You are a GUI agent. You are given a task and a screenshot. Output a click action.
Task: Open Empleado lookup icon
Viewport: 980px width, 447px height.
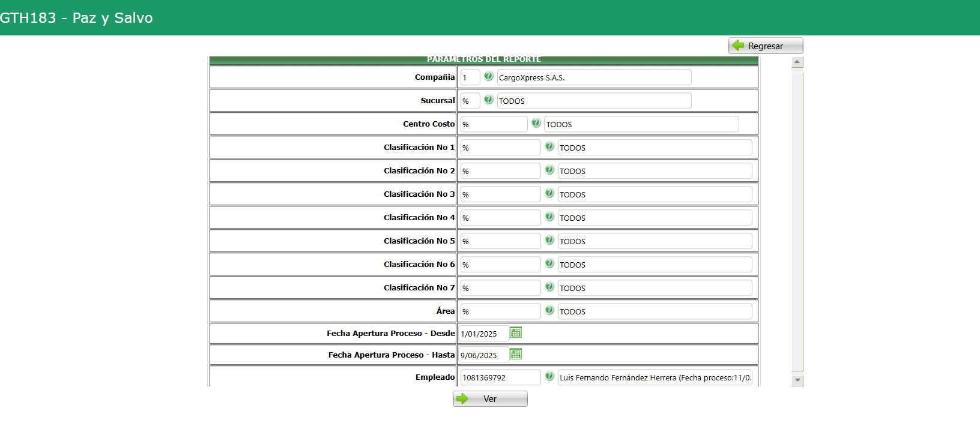tap(549, 376)
